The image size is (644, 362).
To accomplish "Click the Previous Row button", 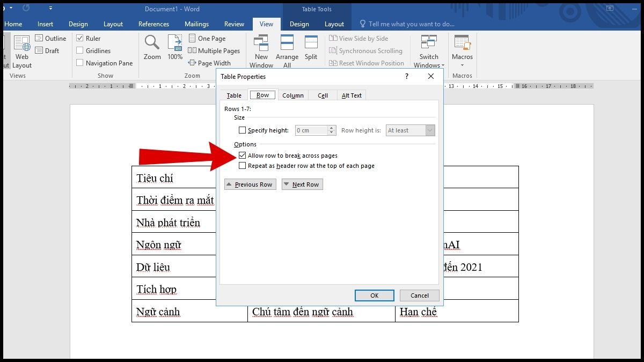I will point(250,184).
